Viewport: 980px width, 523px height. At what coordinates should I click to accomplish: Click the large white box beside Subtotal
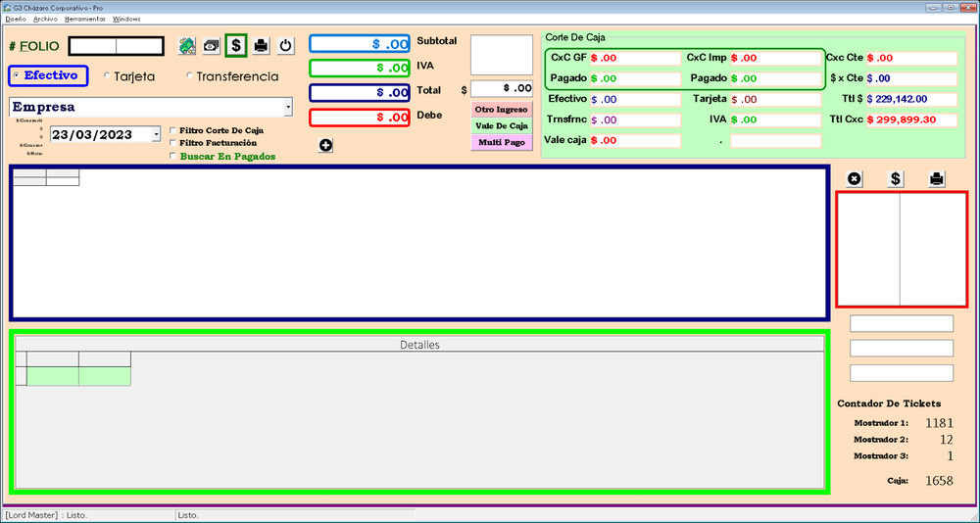coord(501,55)
